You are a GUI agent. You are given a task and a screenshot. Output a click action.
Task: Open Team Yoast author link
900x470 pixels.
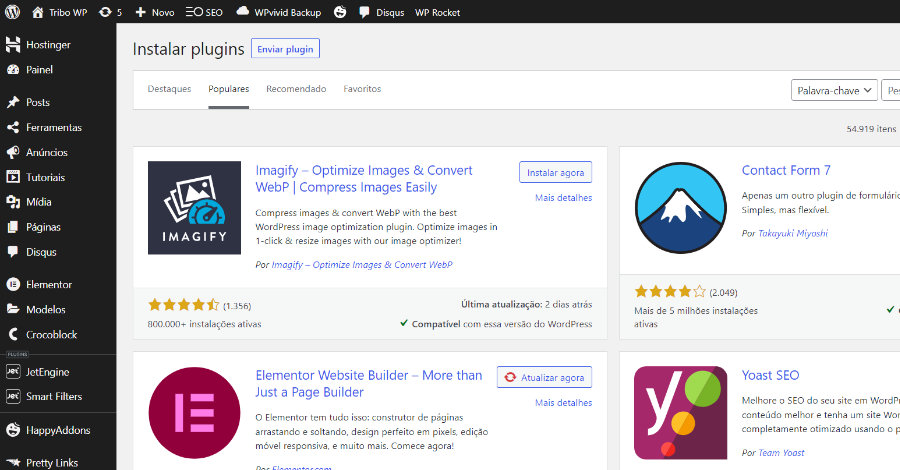click(x=781, y=453)
